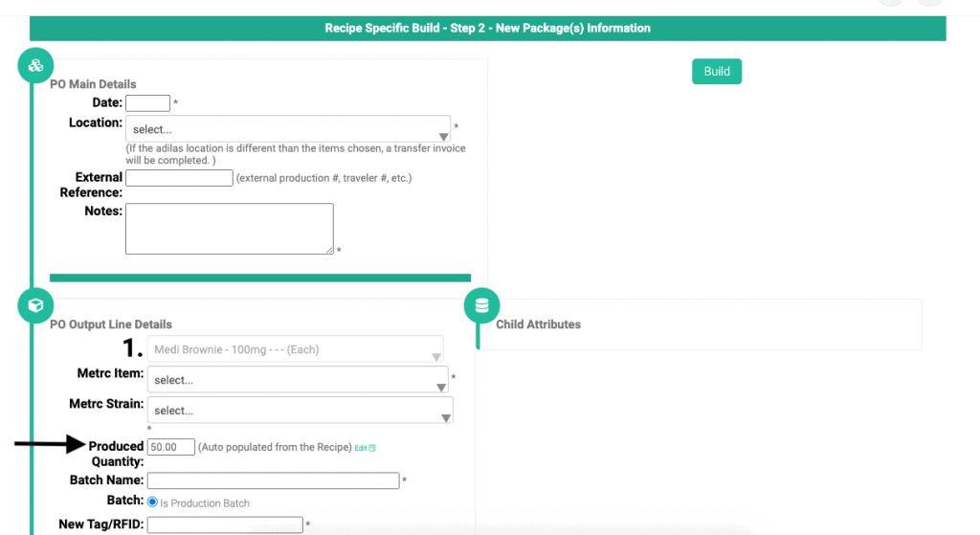Click the Produced Quantity 50.00 field
Screen dimensions: 980x535
click(x=170, y=447)
